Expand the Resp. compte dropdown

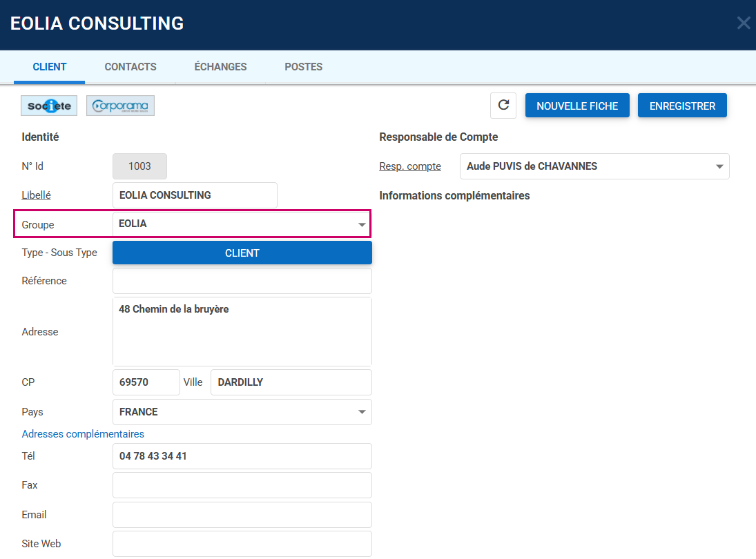(x=719, y=166)
